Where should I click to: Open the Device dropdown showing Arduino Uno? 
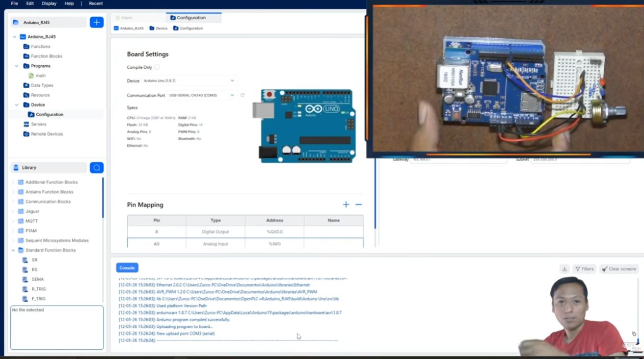(x=189, y=81)
